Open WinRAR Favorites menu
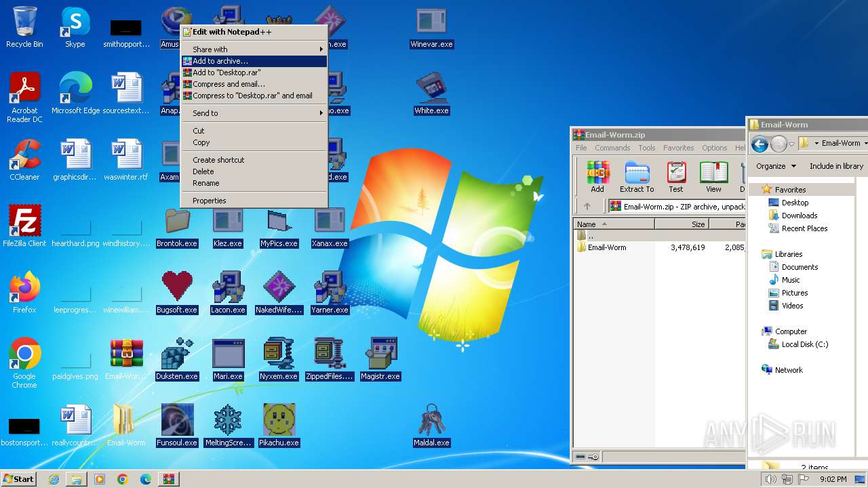 tap(678, 148)
